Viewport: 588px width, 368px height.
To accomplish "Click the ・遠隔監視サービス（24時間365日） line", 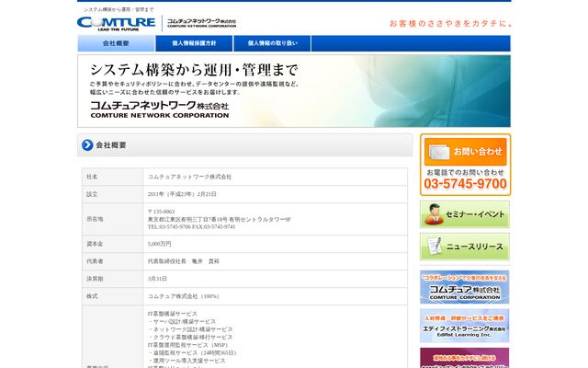I will [192, 353].
